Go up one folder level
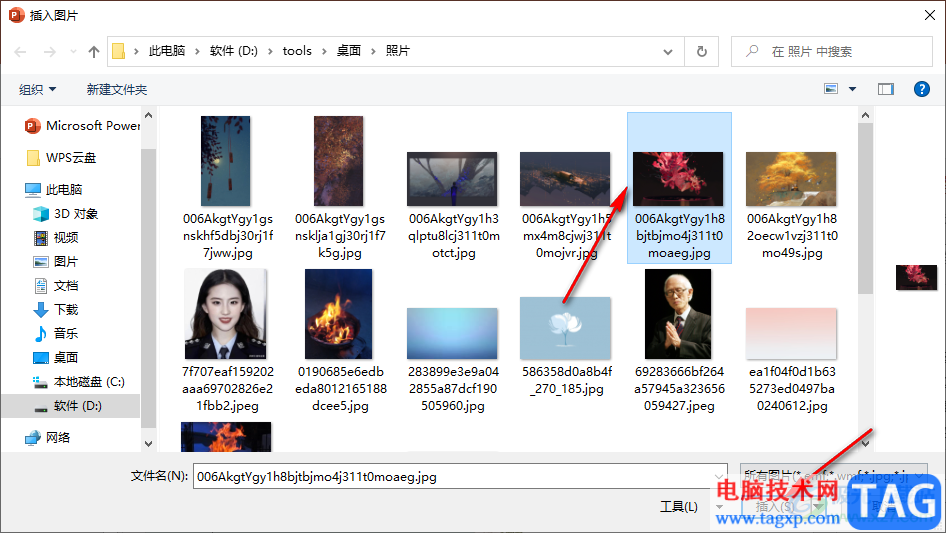Viewport: 946px width, 533px height. [x=94, y=52]
